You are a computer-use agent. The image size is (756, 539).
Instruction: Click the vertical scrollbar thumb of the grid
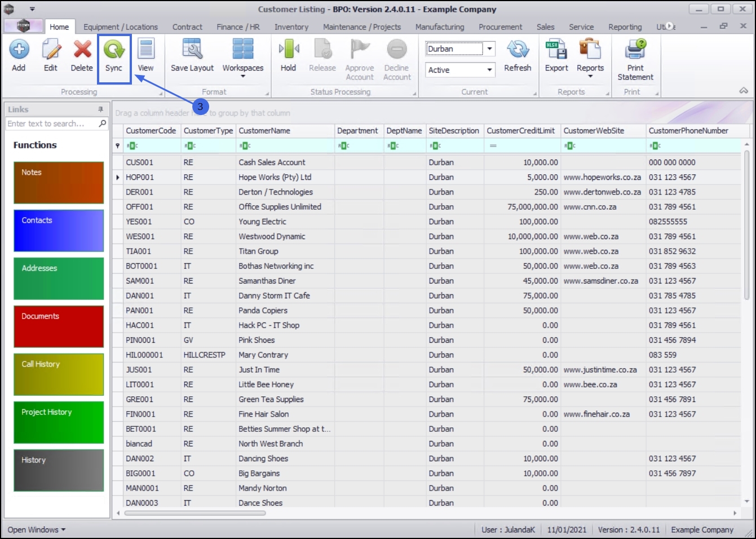point(746,226)
